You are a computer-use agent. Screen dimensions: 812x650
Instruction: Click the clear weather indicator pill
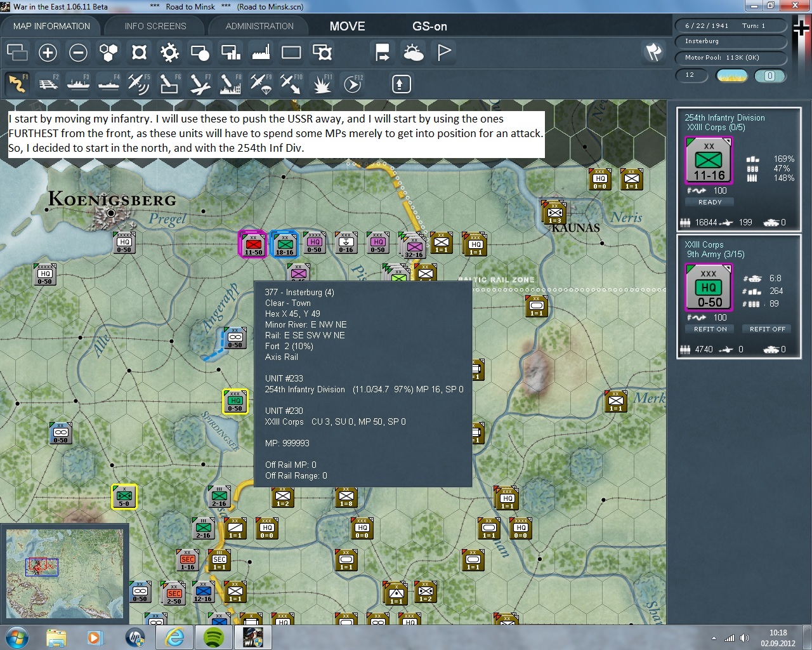click(x=731, y=76)
